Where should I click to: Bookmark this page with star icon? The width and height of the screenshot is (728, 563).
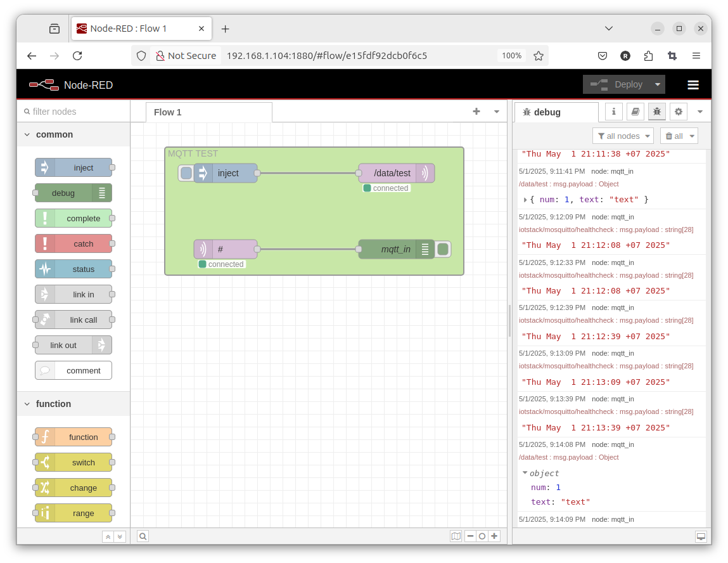(538, 56)
